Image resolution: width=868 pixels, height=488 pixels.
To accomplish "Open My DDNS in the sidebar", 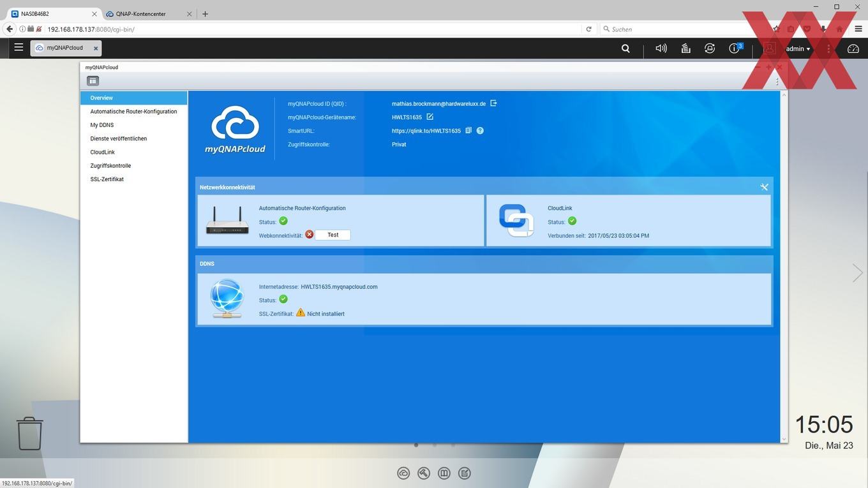I will click(x=134, y=125).
